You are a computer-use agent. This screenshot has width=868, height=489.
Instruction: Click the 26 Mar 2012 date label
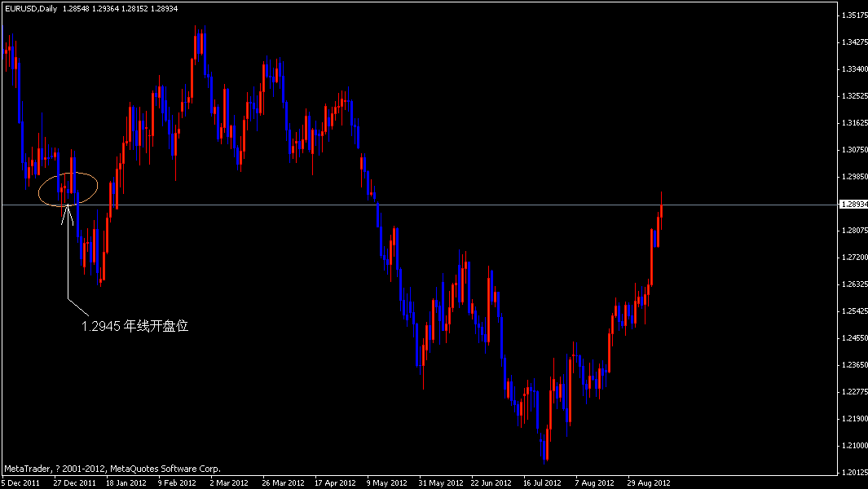(283, 483)
